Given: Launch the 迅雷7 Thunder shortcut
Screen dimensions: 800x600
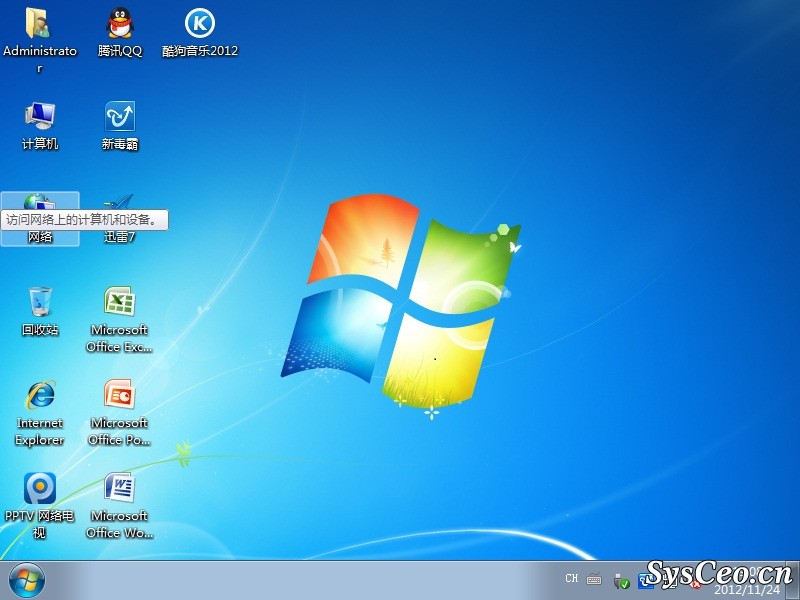Looking at the screenshot, I should coord(119,219).
